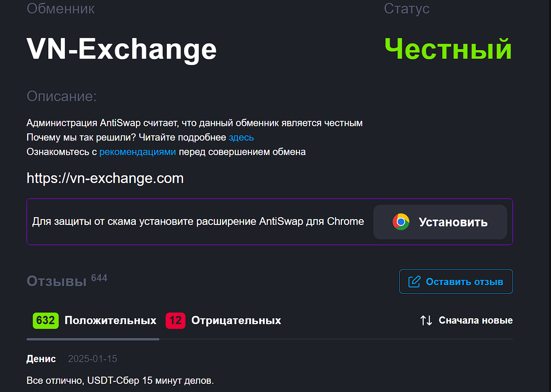Image resolution: width=551 pixels, height=392 pixels.
Task: Switch to the "Отрицательных" reviews tab
Action: point(236,321)
